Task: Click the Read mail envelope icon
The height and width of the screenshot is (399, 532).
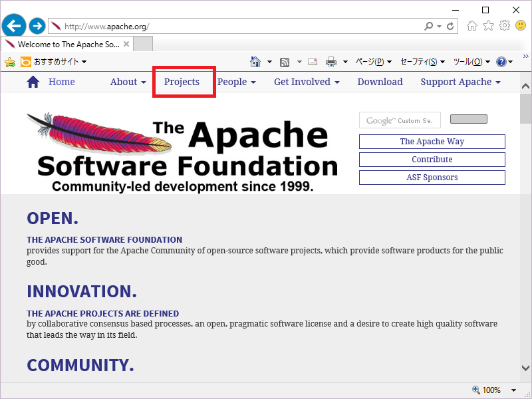Action: 313,62
